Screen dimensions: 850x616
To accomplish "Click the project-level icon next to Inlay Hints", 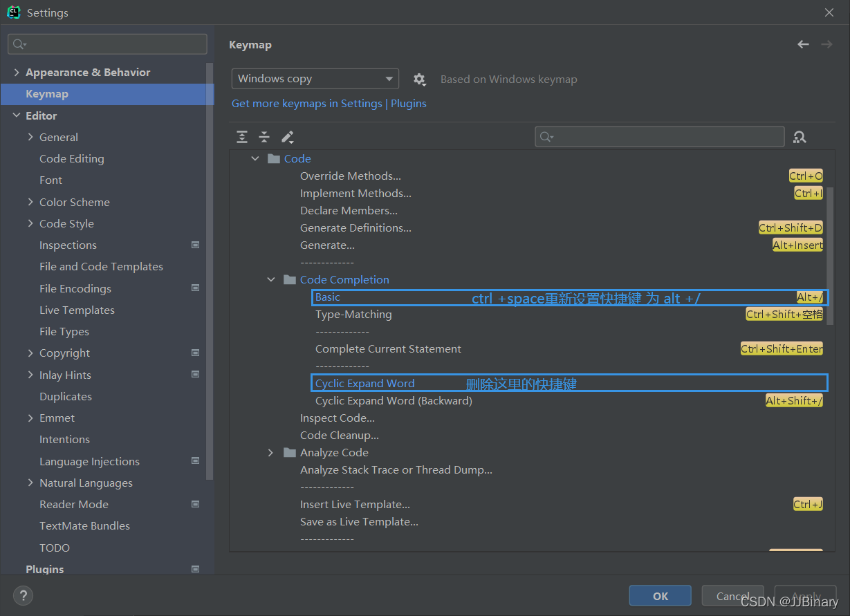I will (195, 374).
